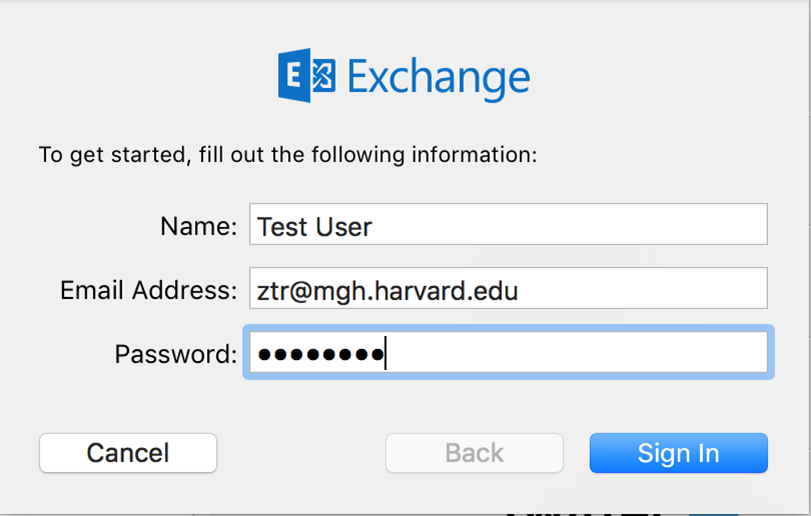Screen dimensions: 811x516
Task: Click empty space after the email address text
Action: (641, 289)
